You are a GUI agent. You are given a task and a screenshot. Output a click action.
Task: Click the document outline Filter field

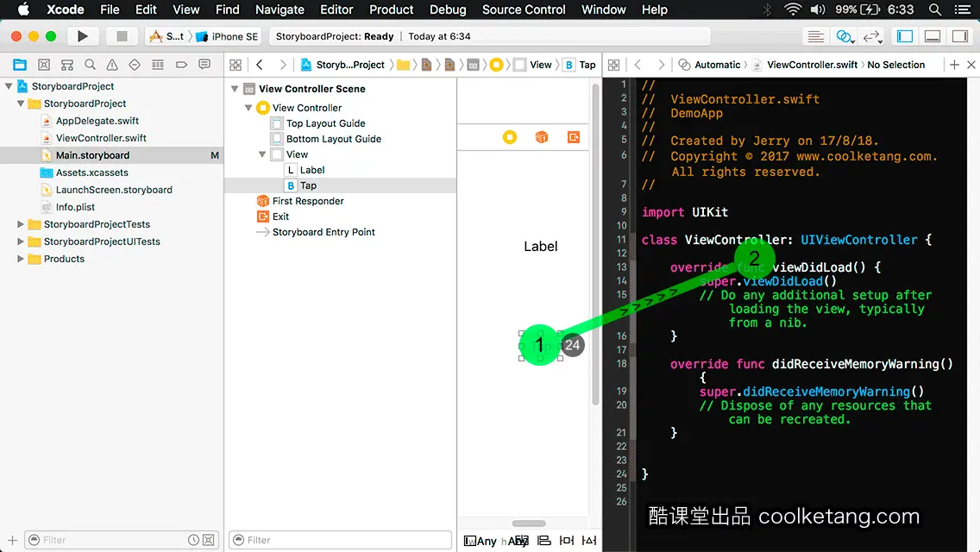(x=340, y=540)
